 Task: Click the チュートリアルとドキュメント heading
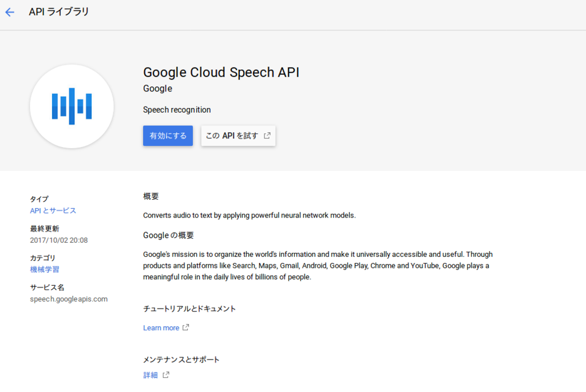[189, 308]
